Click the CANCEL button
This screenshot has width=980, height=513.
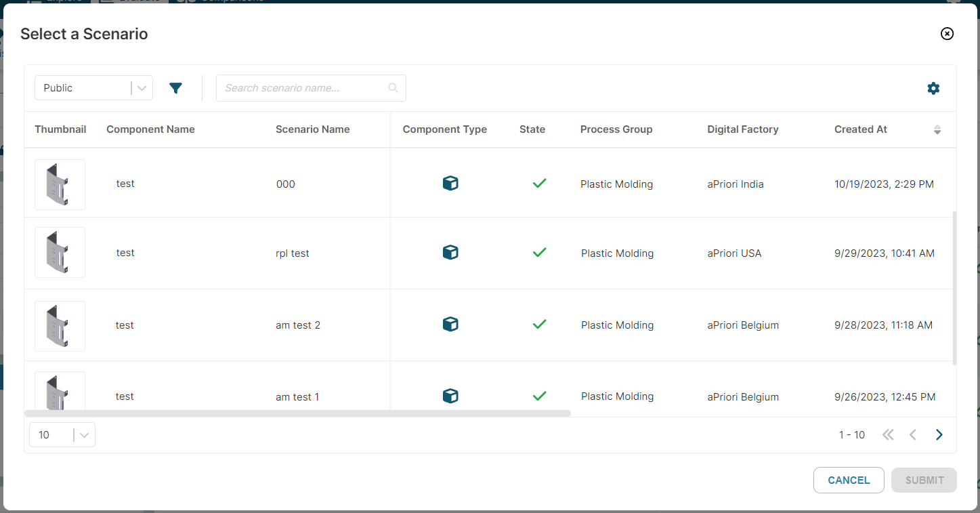click(x=849, y=480)
